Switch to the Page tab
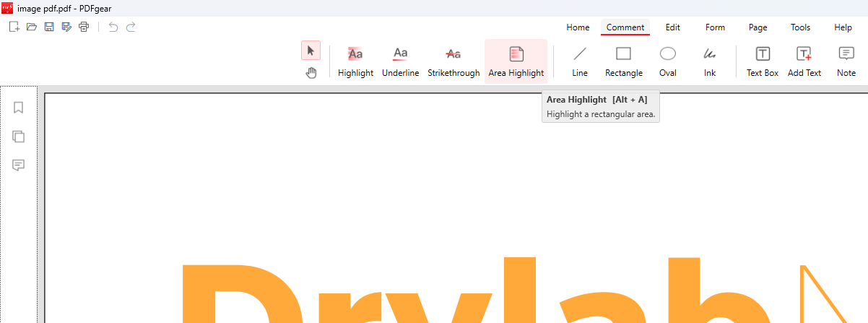Image resolution: width=868 pixels, height=323 pixels. (x=758, y=27)
